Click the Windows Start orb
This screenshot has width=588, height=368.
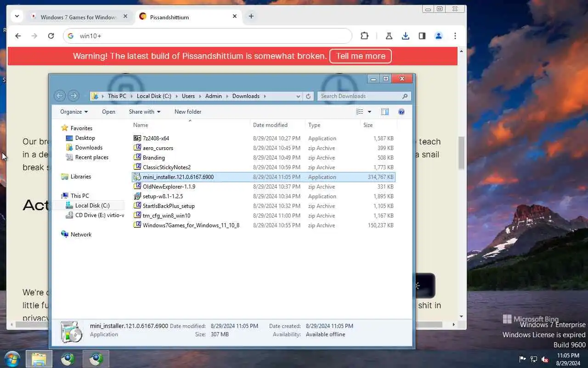[x=12, y=359]
